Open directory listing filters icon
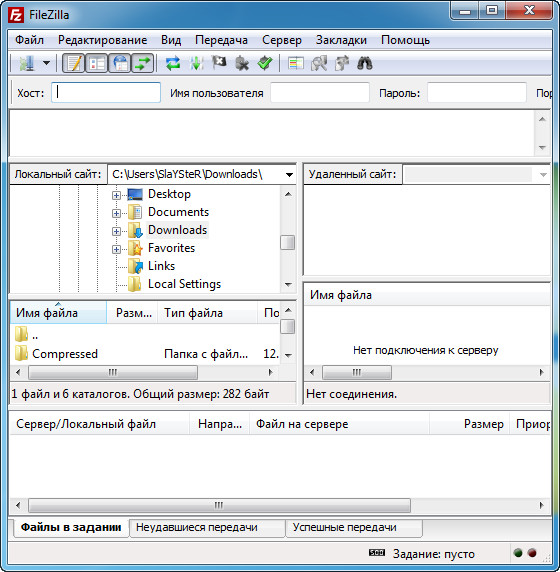 pyautogui.click(x=296, y=63)
